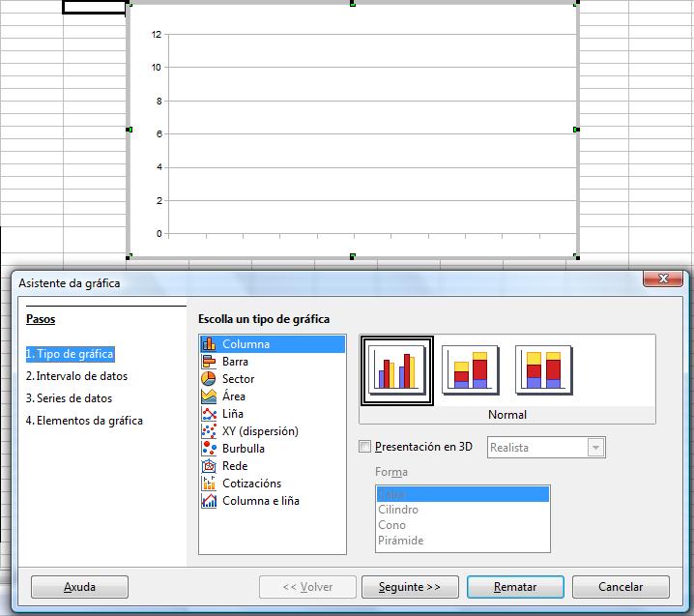Select the percent stacked column thumbnail

543,369
